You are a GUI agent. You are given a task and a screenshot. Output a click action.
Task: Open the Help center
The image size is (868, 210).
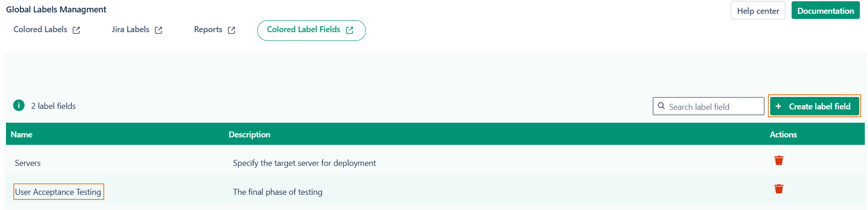click(758, 11)
